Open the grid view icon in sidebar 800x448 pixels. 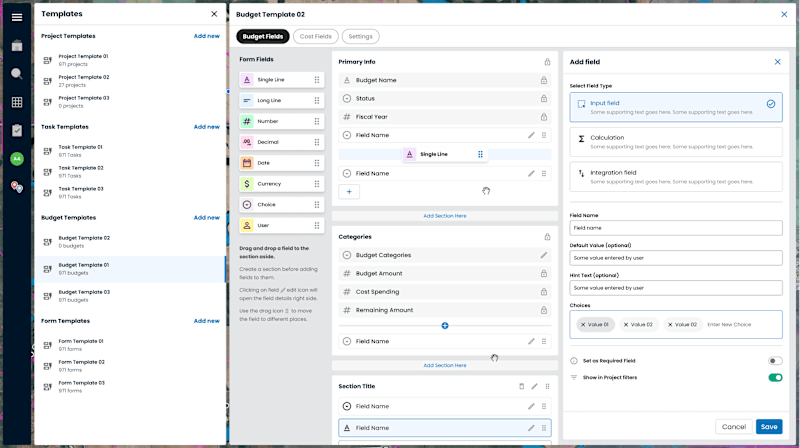(x=17, y=102)
